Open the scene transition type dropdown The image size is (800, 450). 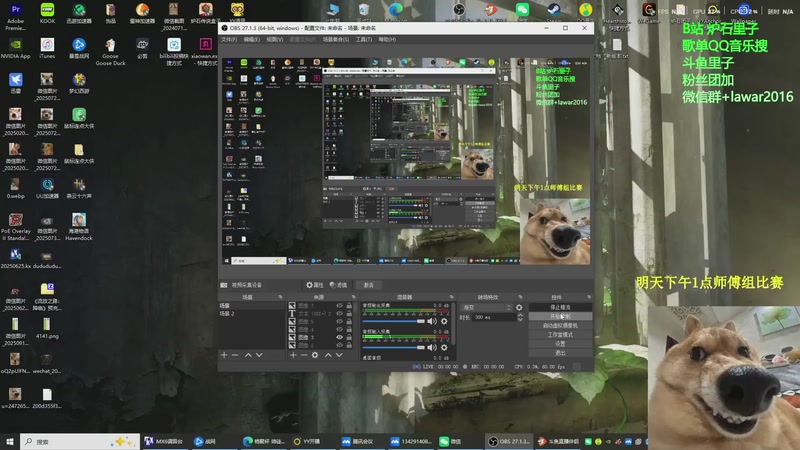(x=486, y=308)
